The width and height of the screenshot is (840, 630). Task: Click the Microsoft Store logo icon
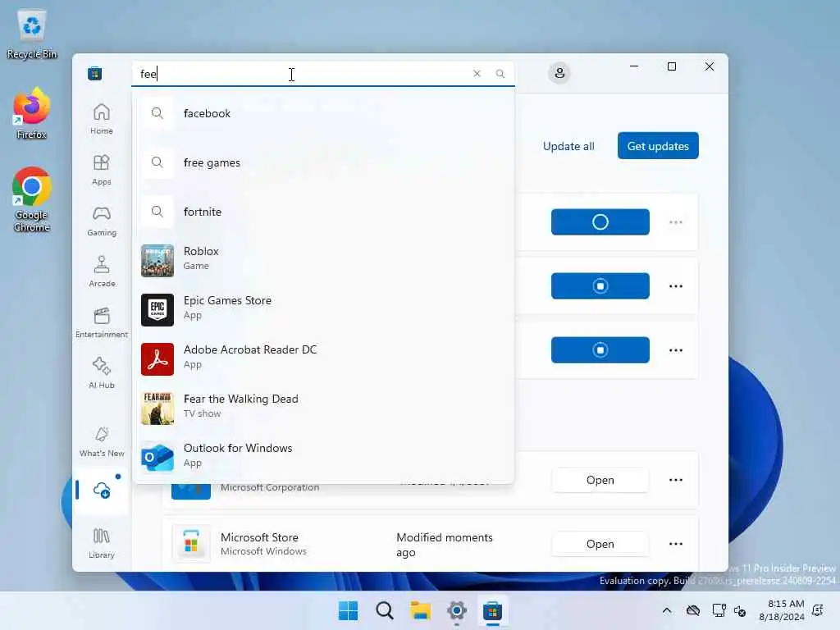point(95,73)
